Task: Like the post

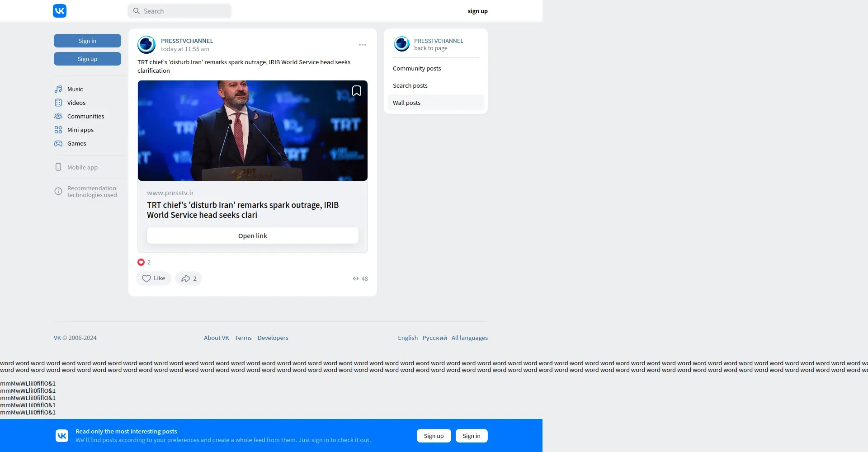Action: coord(154,278)
